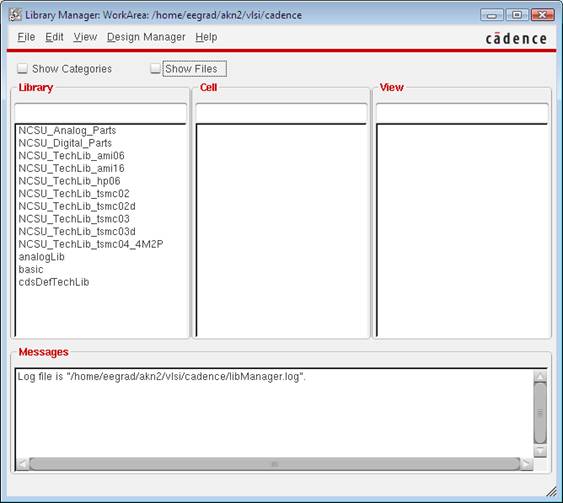
Task: Click the window resize grip corner
Action: [552, 492]
